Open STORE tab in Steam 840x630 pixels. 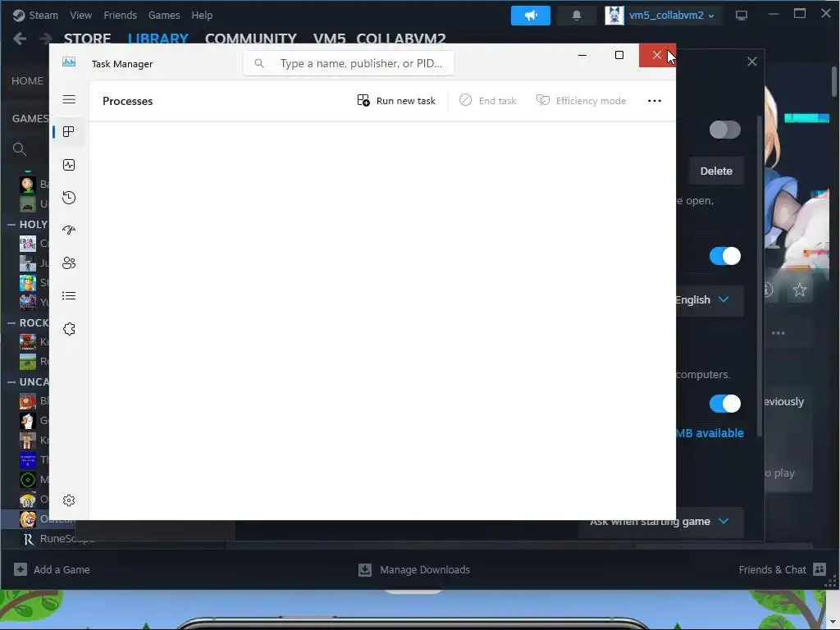87,39
